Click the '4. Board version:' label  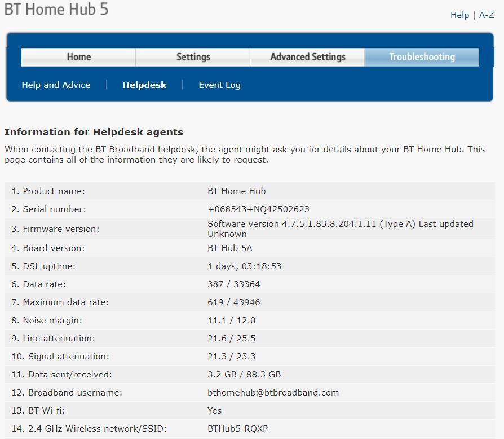pos(48,248)
